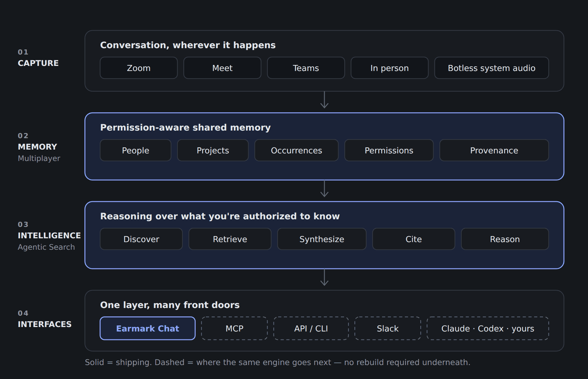
Task: Click the Agentic Search sublabel
Action: (46, 247)
